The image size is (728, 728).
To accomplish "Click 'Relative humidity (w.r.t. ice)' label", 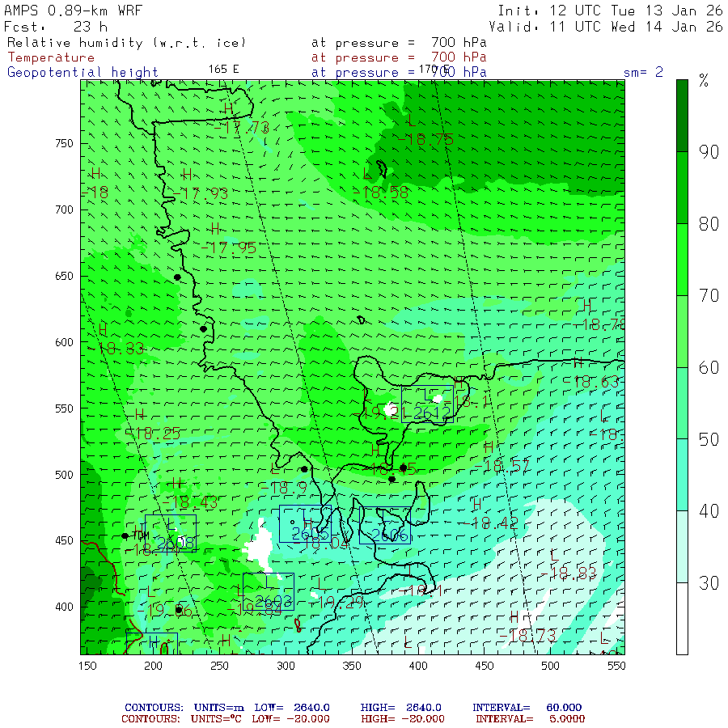I will (x=126, y=43).
